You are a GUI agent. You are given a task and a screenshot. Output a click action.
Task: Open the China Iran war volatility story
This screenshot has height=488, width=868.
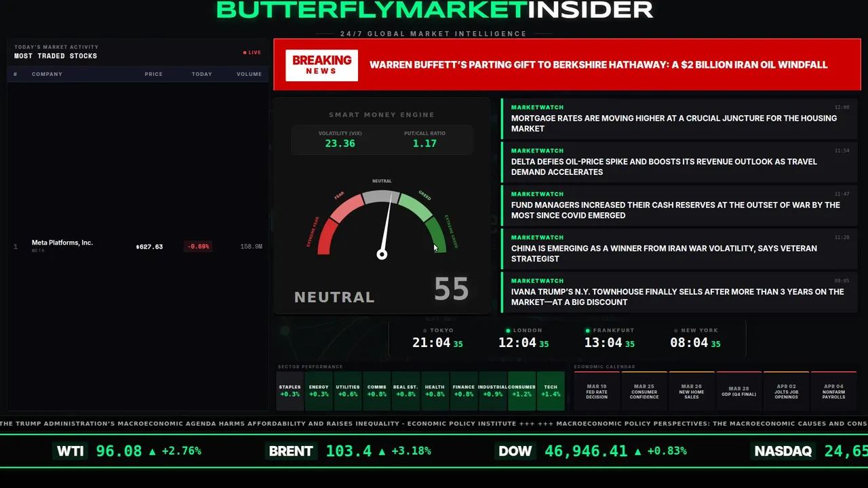(x=679, y=248)
